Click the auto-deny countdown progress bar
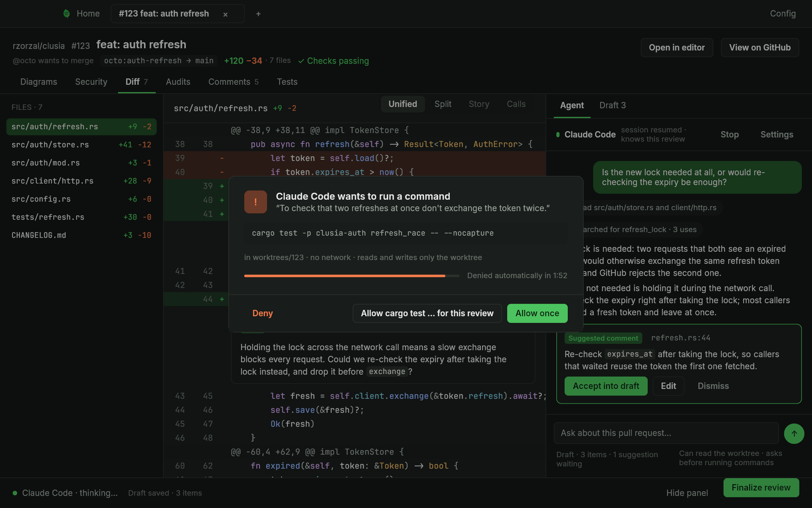The width and height of the screenshot is (812, 508). click(352, 276)
